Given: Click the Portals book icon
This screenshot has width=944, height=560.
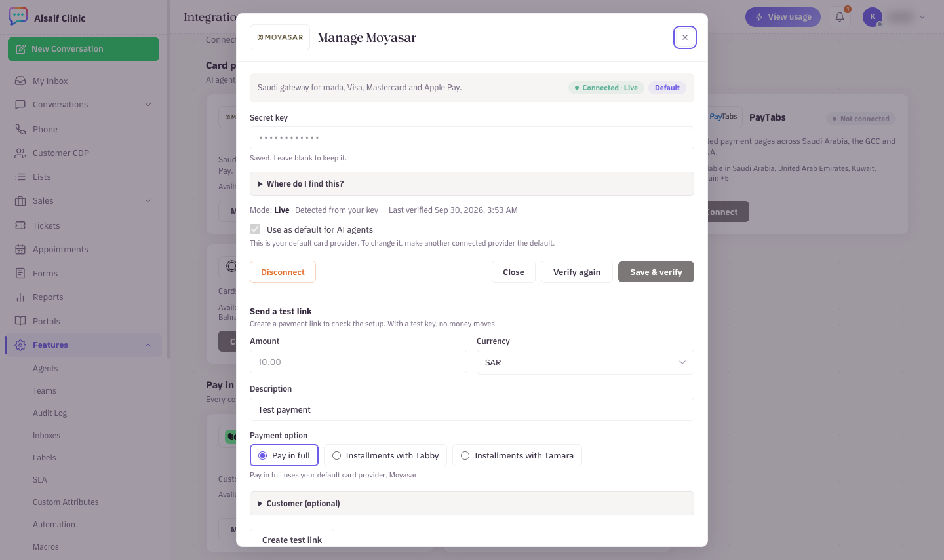Looking at the screenshot, I should point(20,321).
